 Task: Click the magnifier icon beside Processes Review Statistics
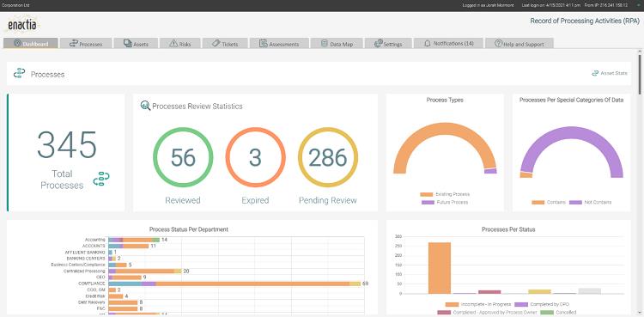145,106
